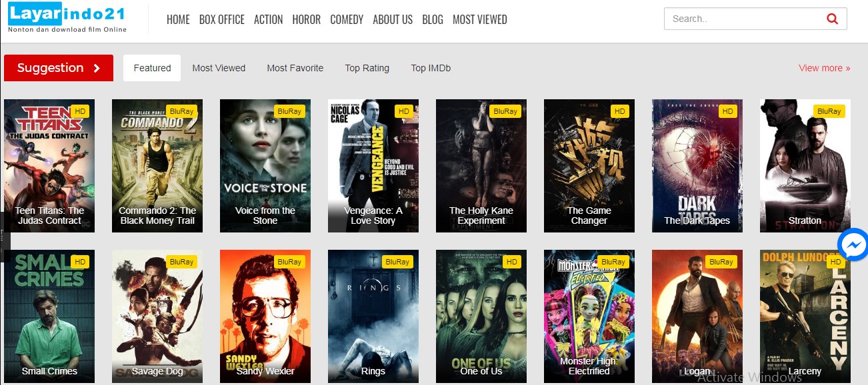The width and height of the screenshot is (868, 385).
Task: Open the Rings movie poster
Action: [373, 316]
